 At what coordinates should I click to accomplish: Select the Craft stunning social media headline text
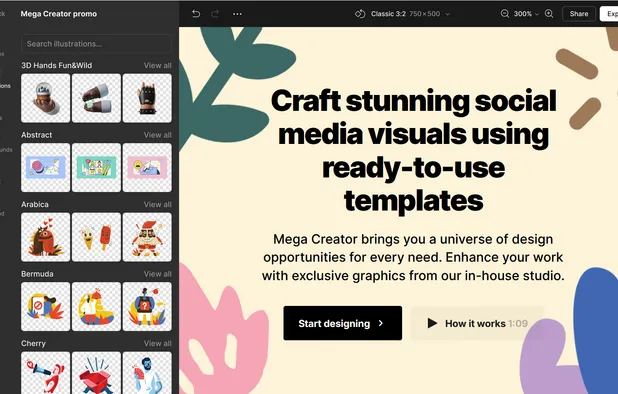(x=413, y=151)
